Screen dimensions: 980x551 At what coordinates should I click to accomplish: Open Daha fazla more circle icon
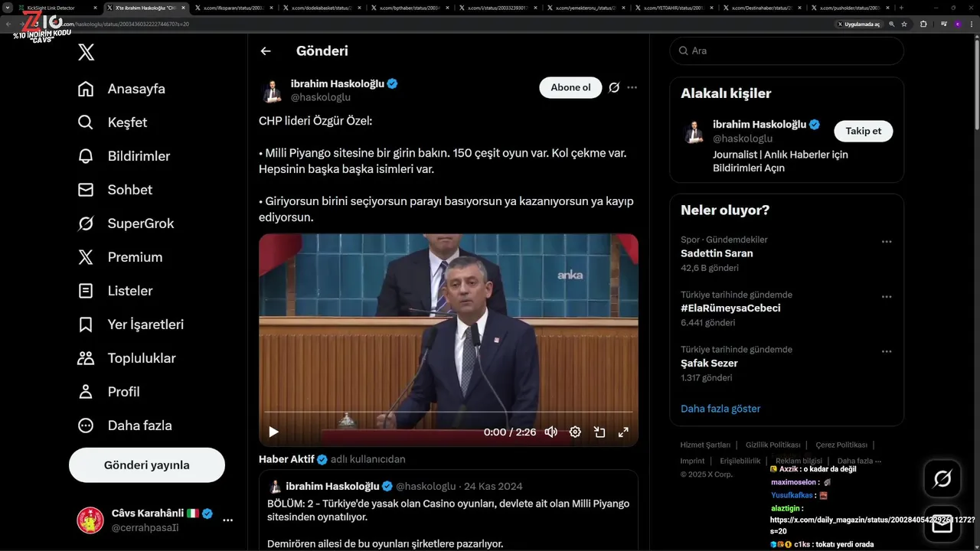(x=86, y=425)
